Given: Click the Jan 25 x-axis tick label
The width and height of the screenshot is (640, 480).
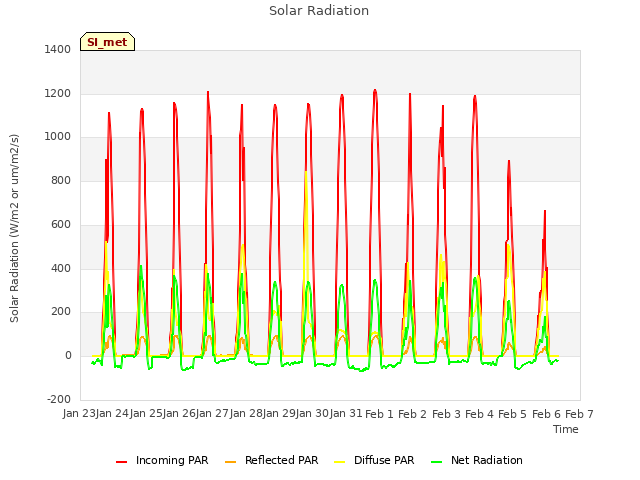Looking at the screenshot, I should coord(146,414).
